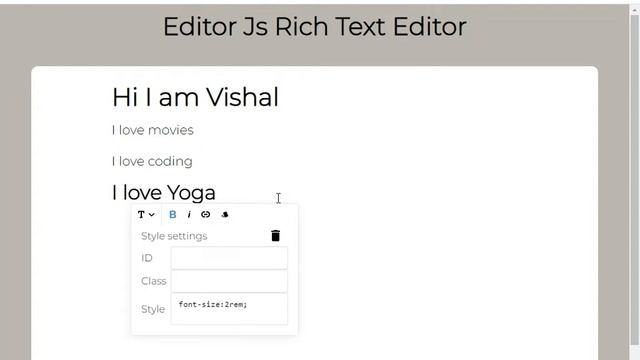Focus the Class input field
The width and height of the screenshot is (640, 360).
click(x=229, y=281)
